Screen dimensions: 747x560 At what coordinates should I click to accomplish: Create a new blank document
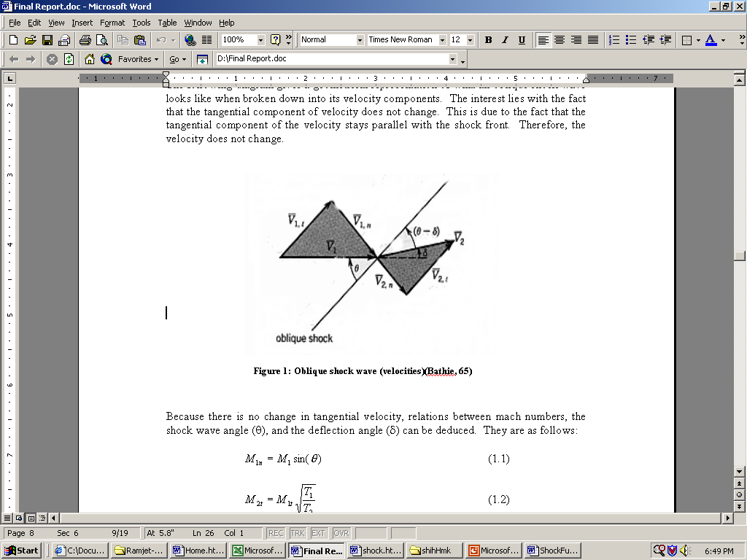coord(13,40)
